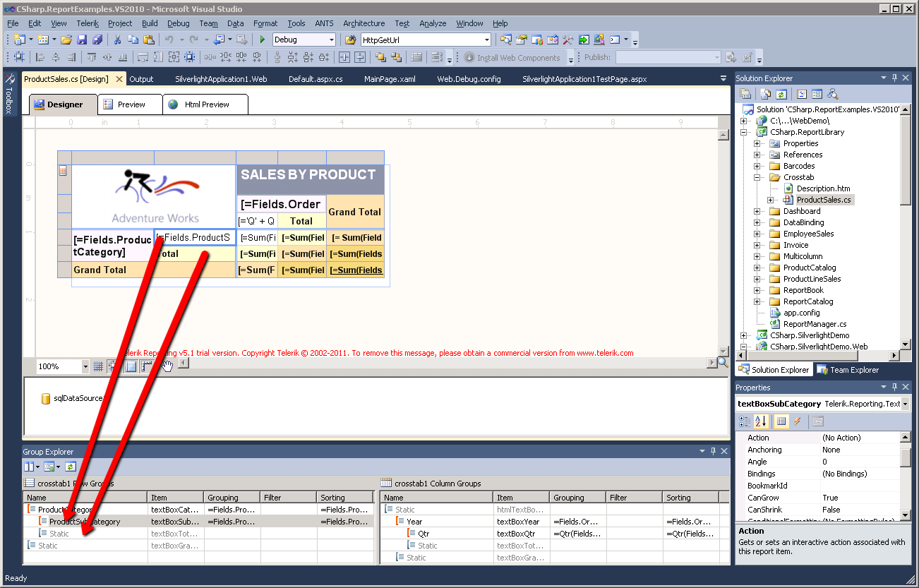Toggle grid display in the designer
This screenshot has width=919, height=588.
click(x=98, y=366)
